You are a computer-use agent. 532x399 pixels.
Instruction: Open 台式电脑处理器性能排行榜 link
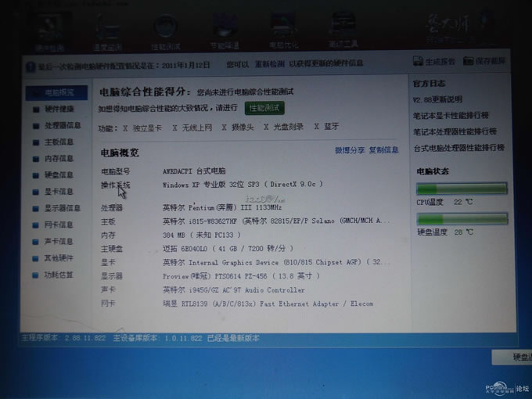pos(459,148)
